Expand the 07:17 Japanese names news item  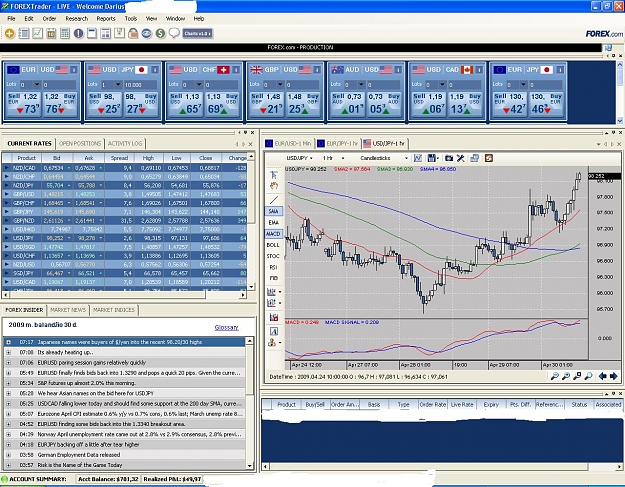(x=8, y=342)
